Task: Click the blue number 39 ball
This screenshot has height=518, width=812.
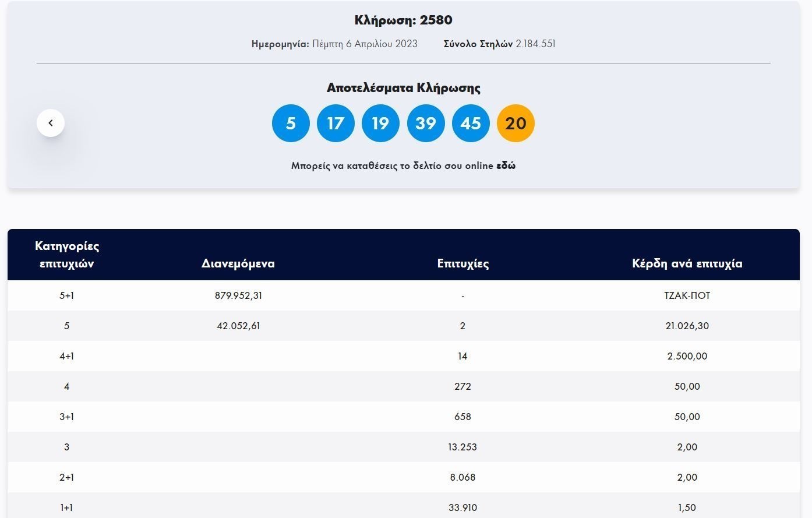Action: pyautogui.click(x=426, y=124)
